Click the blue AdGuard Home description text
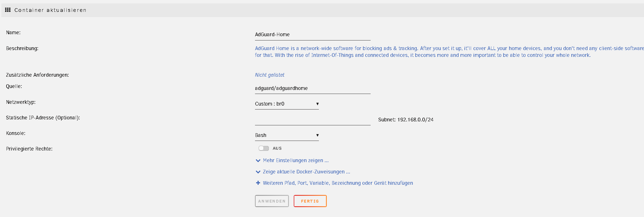The width and height of the screenshot is (644, 217). [x=424, y=52]
